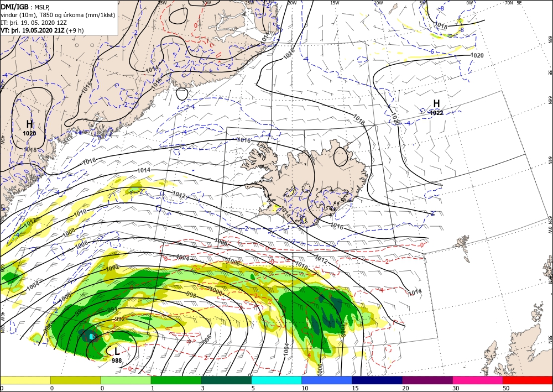Select the blue legend swatch above 10
The image size is (553, 392).
[327, 380]
